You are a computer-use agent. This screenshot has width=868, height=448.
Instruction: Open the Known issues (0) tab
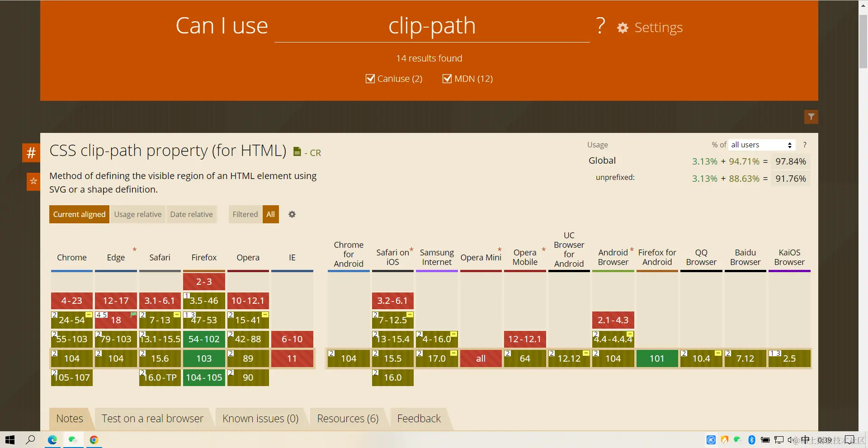(x=260, y=419)
